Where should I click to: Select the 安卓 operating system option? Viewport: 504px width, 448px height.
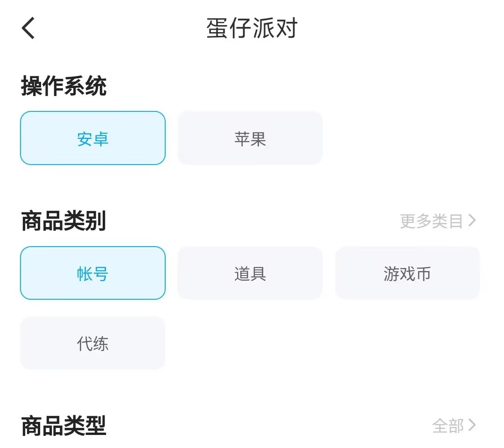tap(93, 138)
